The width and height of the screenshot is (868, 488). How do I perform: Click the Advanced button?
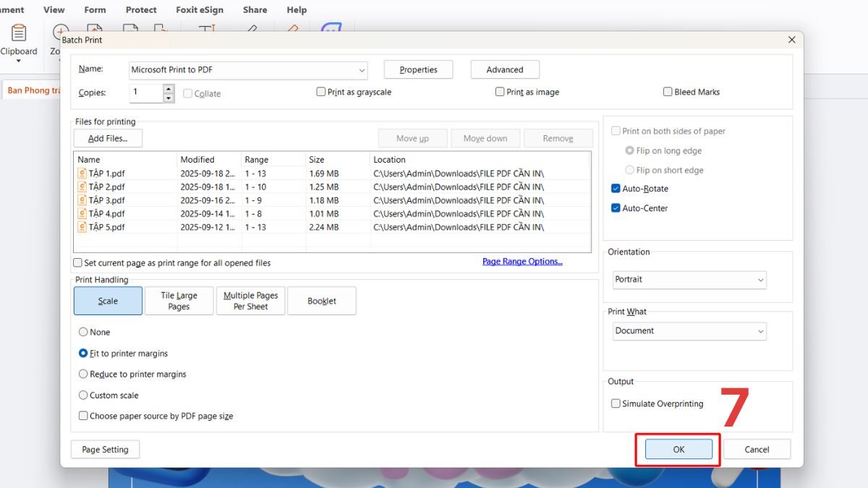[x=505, y=70]
